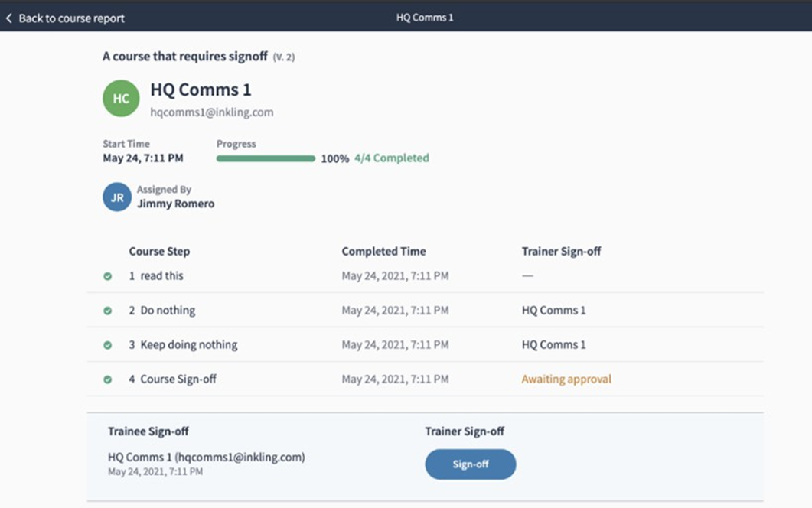Go back to course report
Image resolution: width=812 pixels, height=508 pixels.
(x=70, y=18)
